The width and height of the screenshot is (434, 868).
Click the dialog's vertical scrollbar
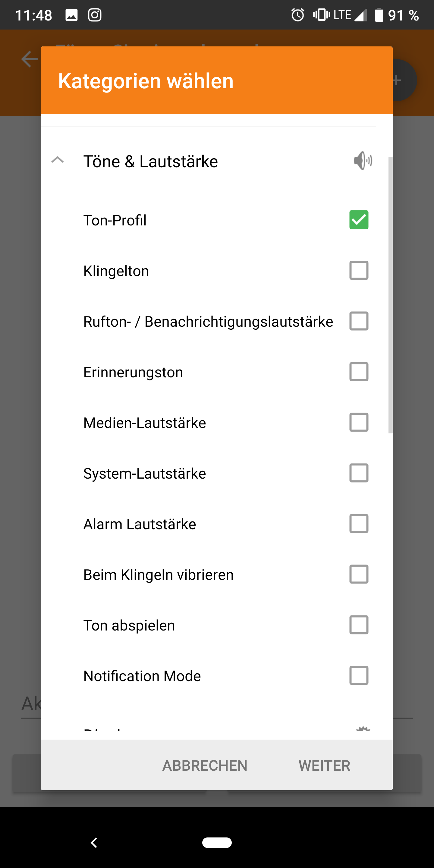coord(390,295)
